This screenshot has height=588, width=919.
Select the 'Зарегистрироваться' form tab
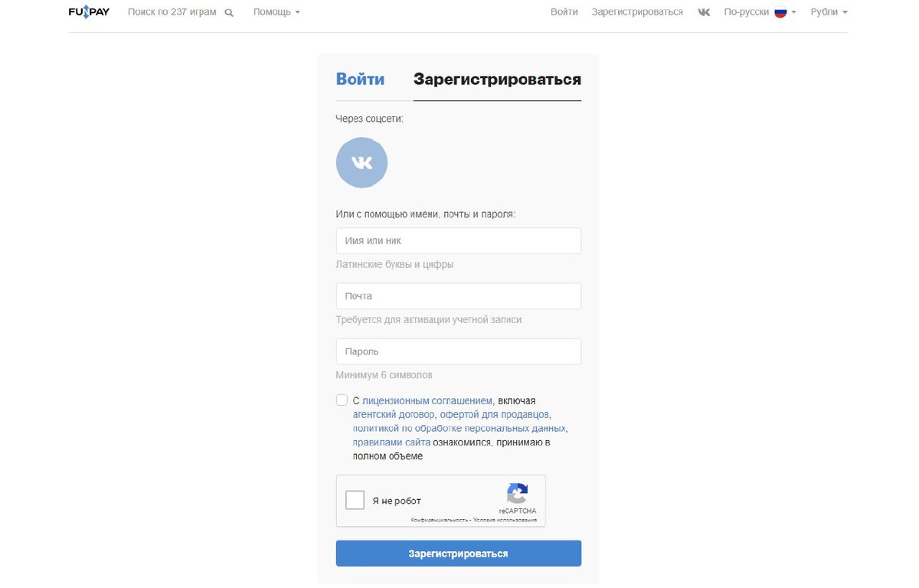(x=497, y=80)
